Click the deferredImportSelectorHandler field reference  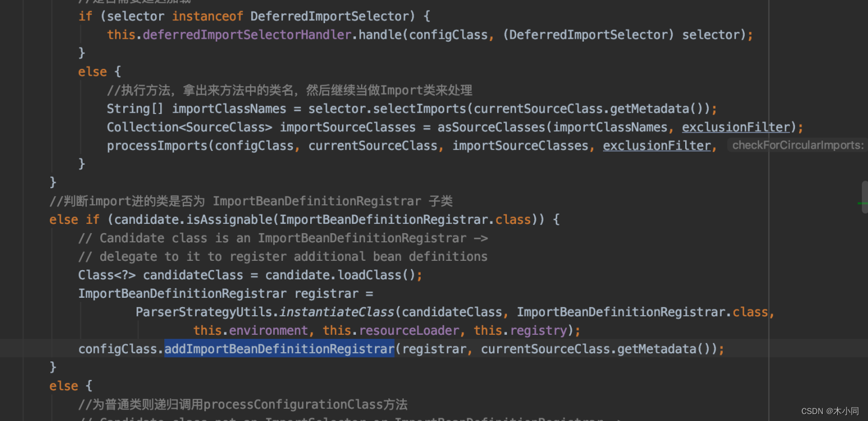[247, 35]
